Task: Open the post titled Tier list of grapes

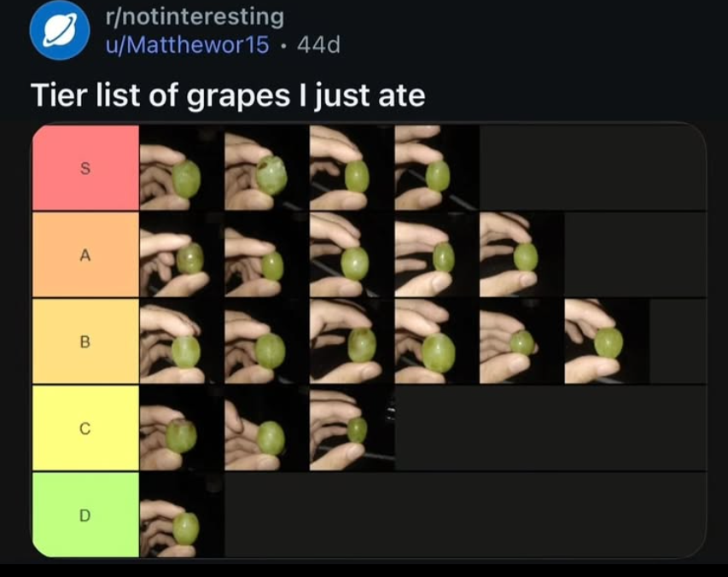Action: (228, 95)
